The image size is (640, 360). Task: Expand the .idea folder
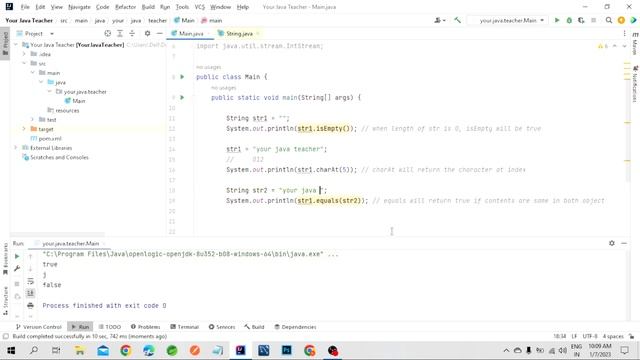(x=24, y=54)
